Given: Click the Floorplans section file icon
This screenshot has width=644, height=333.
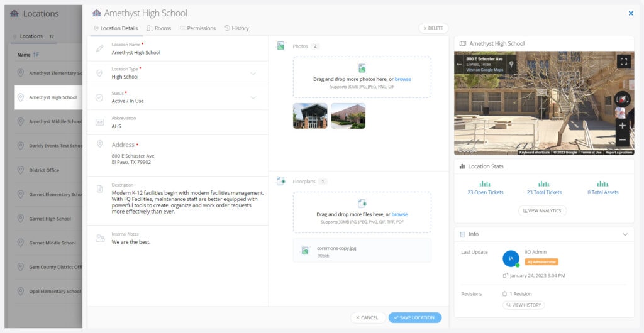Looking at the screenshot, I should click(281, 181).
